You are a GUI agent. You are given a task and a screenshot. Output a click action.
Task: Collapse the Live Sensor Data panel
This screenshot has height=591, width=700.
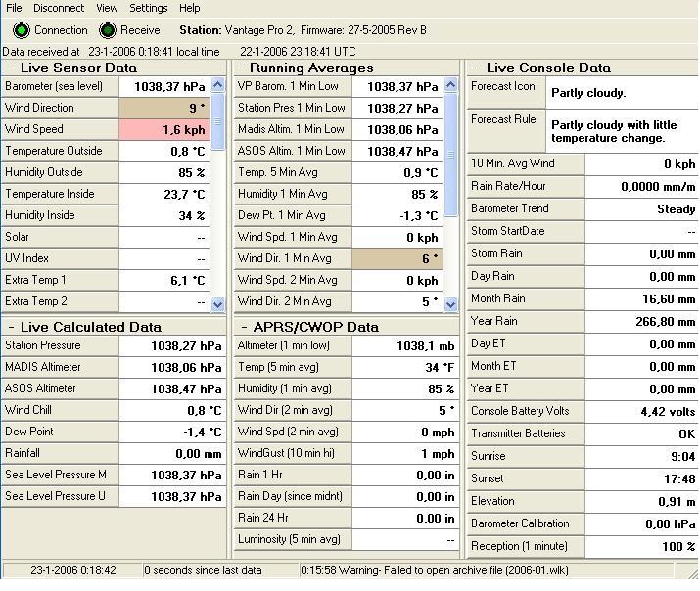coord(11,68)
